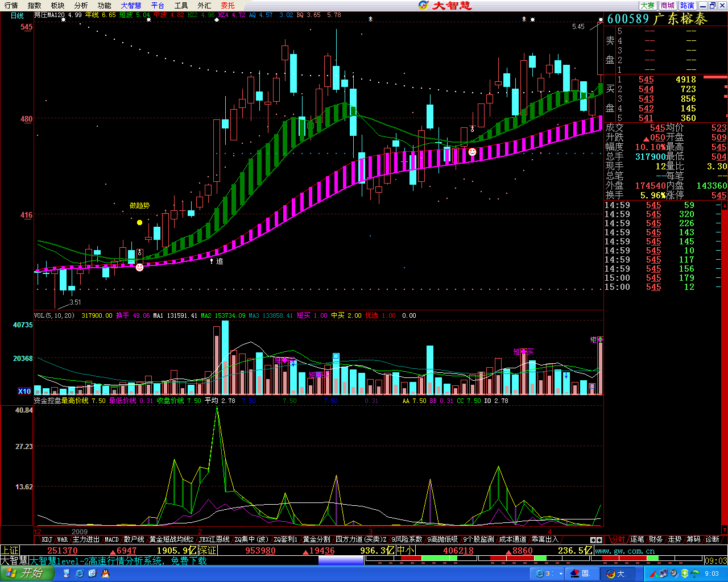Screen dimensions: 728x582
Task: Open the 外汇 menu
Action: coord(204,5)
